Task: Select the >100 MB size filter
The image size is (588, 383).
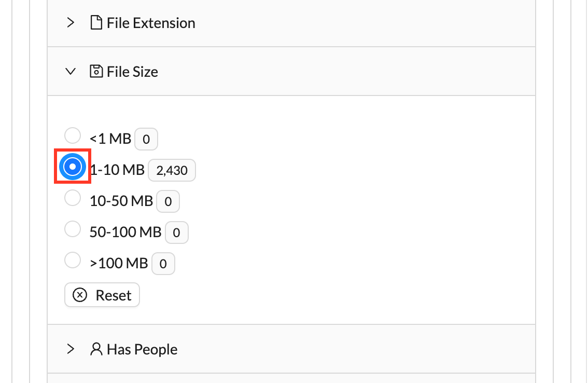Action: pos(73,260)
